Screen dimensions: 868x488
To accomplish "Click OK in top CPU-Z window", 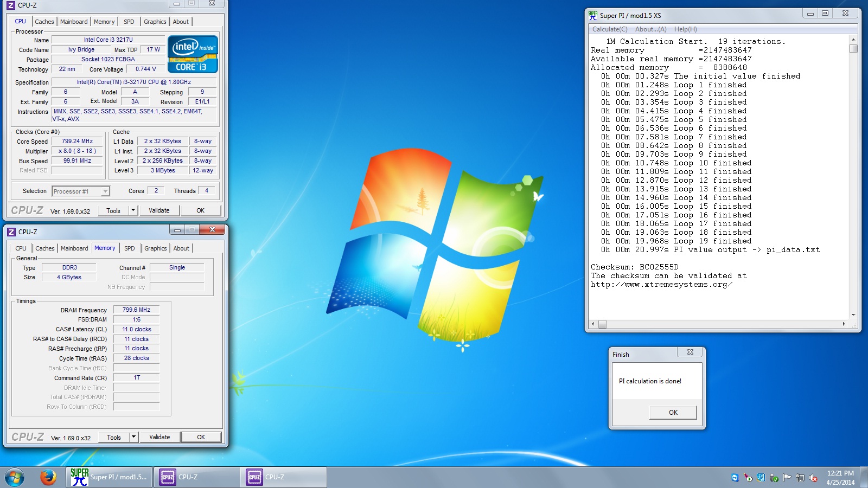I will tap(201, 210).
